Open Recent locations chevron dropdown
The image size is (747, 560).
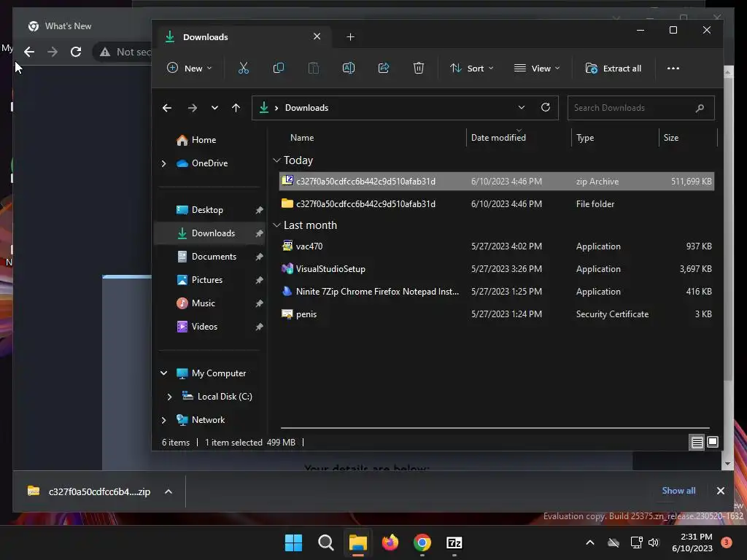215,108
